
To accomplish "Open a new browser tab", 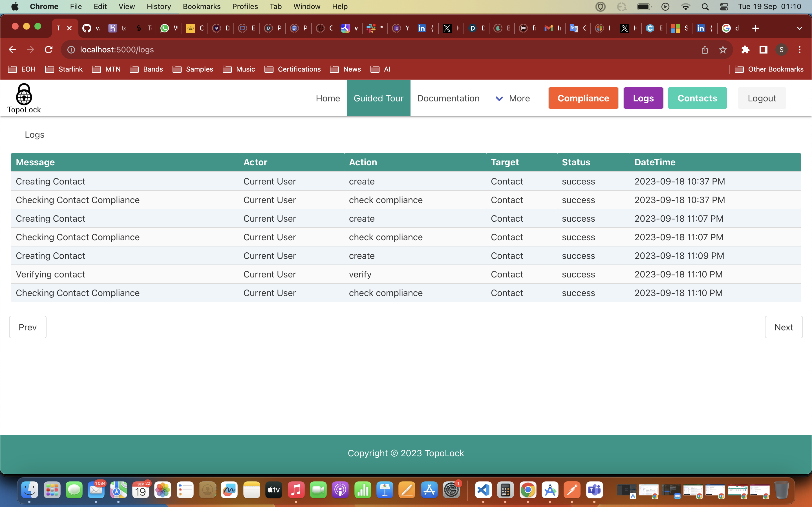I will pos(755,28).
